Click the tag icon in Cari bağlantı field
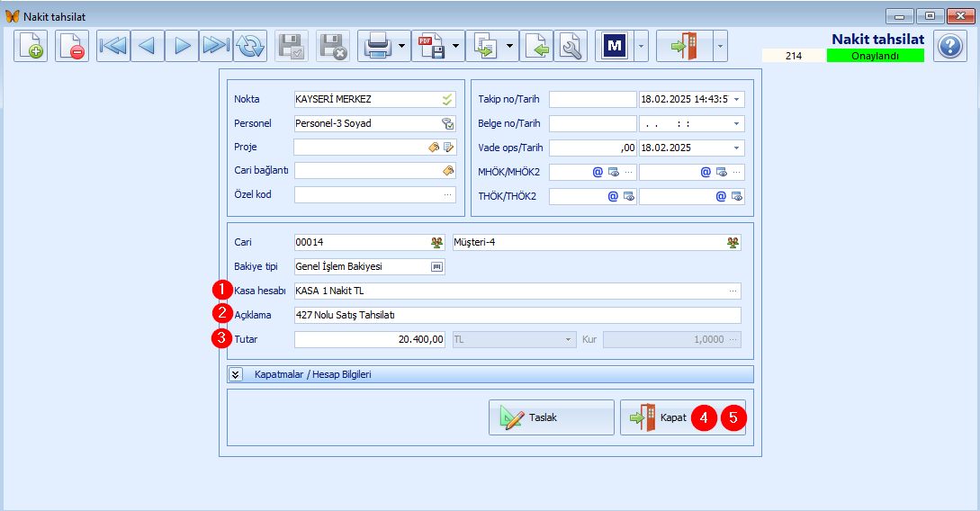Image resolution: width=980 pixels, height=511 pixels. [x=447, y=170]
